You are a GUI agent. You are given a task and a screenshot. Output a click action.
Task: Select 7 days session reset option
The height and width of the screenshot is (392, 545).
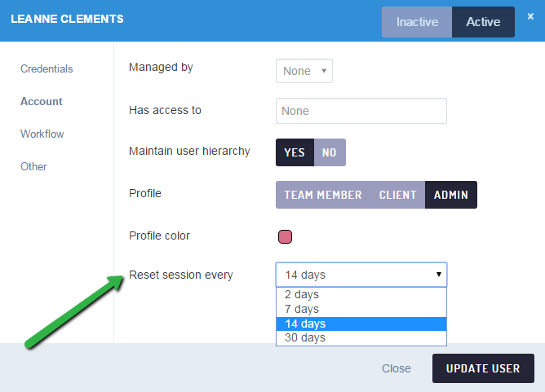[x=361, y=309]
